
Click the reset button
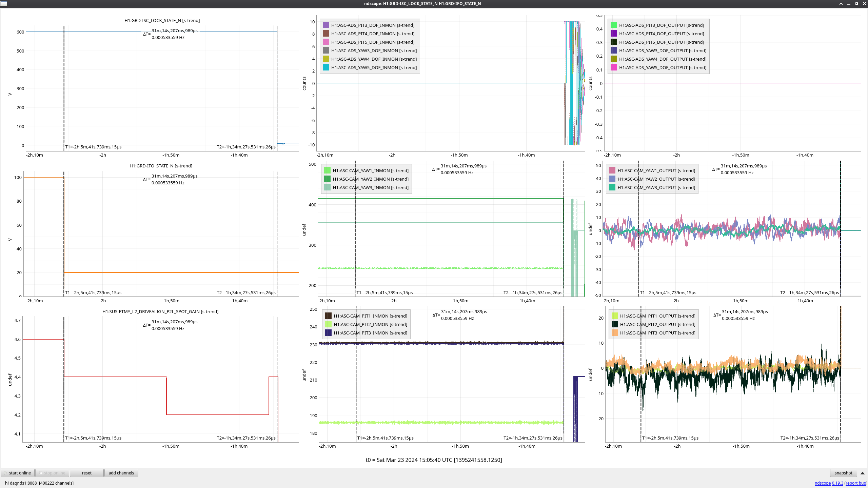click(x=86, y=473)
